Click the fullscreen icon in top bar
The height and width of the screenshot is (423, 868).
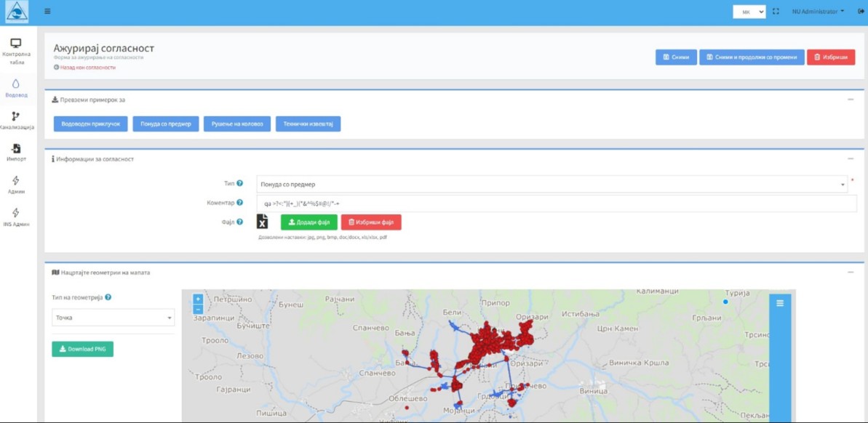[x=776, y=11]
